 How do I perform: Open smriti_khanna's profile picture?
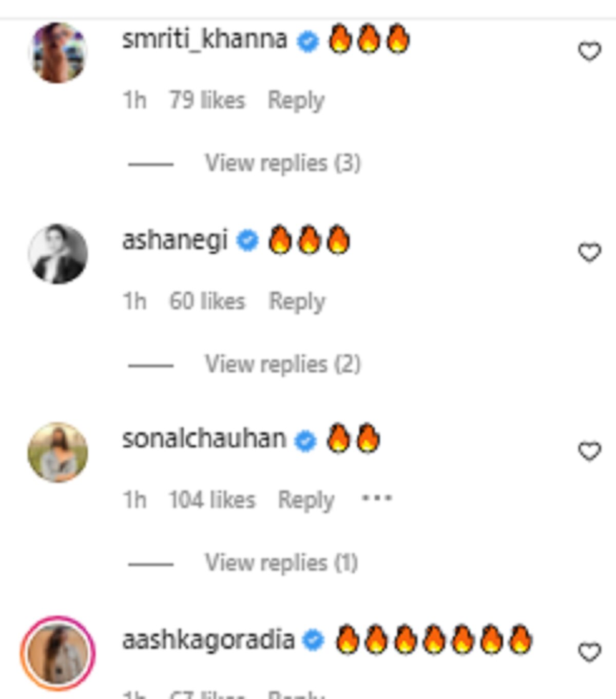[59, 52]
